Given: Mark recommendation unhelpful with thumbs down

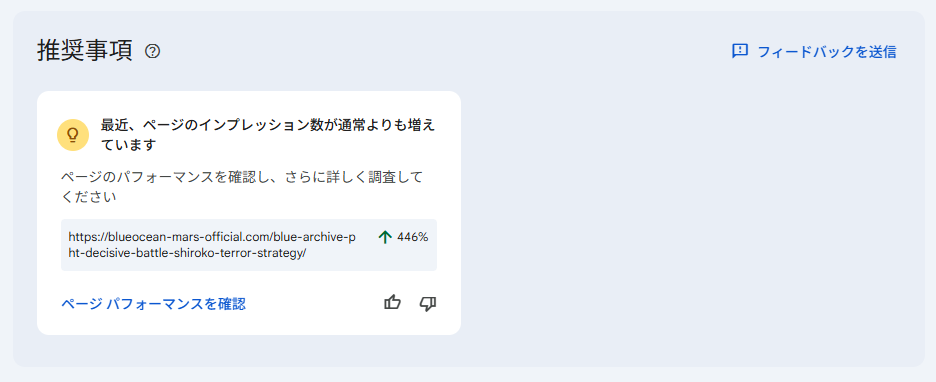Looking at the screenshot, I should [428, 303].
